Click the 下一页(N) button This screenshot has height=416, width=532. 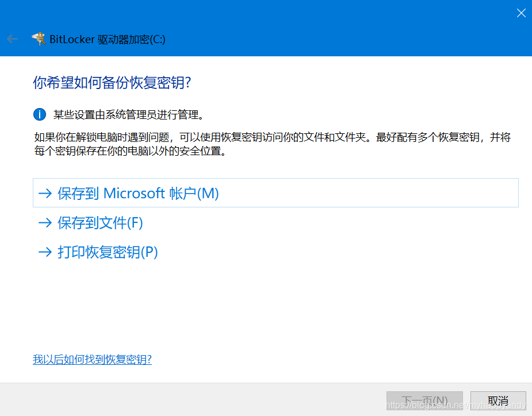click(x=424, y=400)
